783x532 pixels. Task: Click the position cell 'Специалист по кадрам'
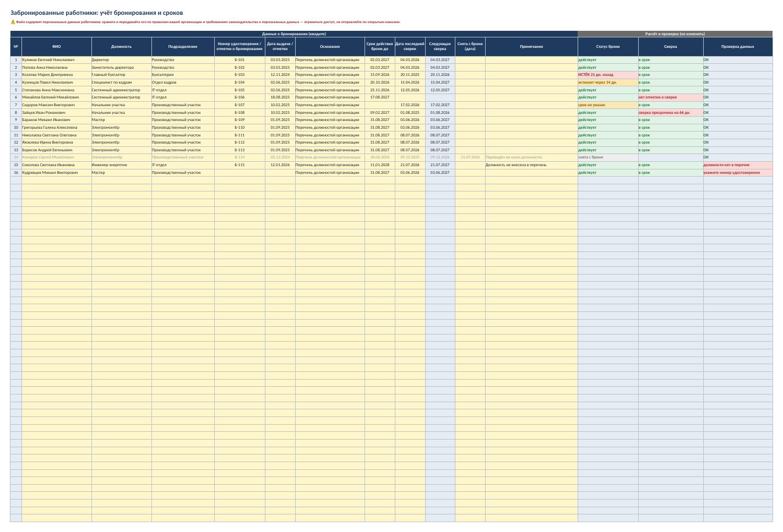point(122,83)
